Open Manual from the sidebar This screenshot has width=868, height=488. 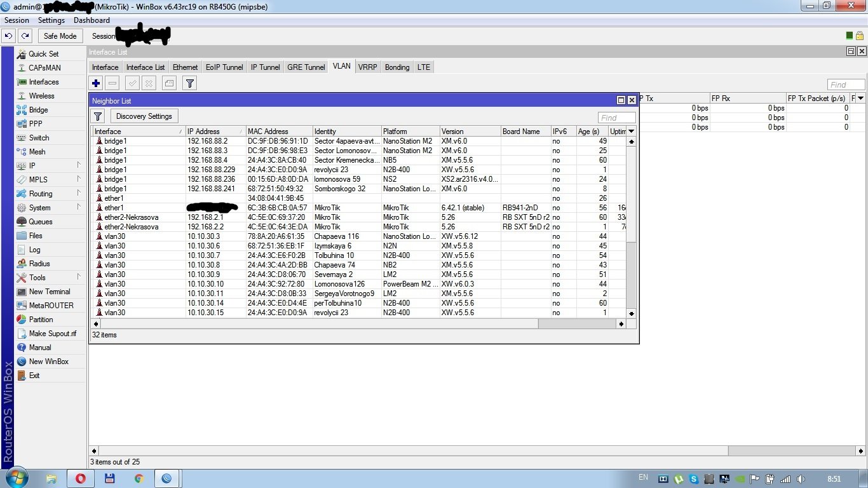[x=40, y=348]
